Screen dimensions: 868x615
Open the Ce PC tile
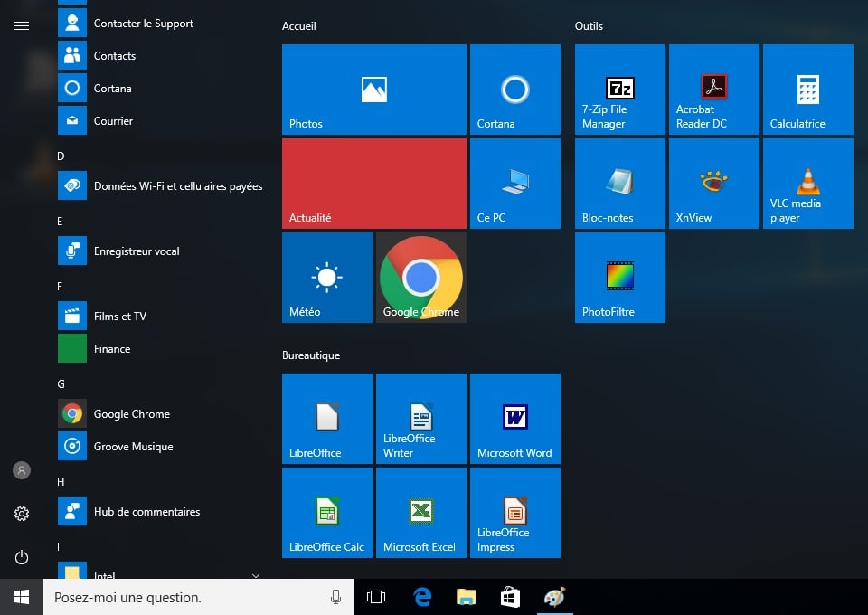515,184
